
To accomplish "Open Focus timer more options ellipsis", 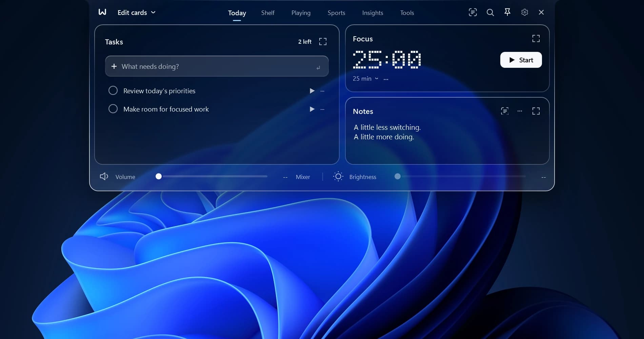I will pyautogui.click(x=386, y=79).
